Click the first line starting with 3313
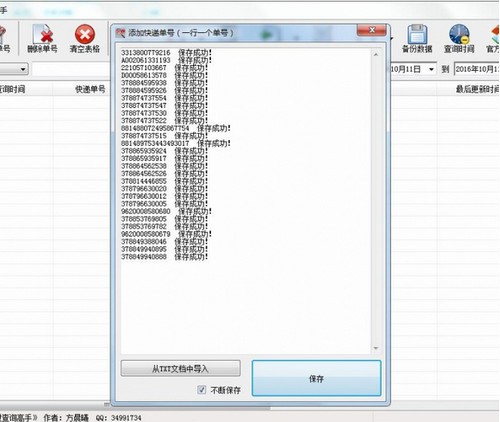500x422 pixels. [166, 53]
